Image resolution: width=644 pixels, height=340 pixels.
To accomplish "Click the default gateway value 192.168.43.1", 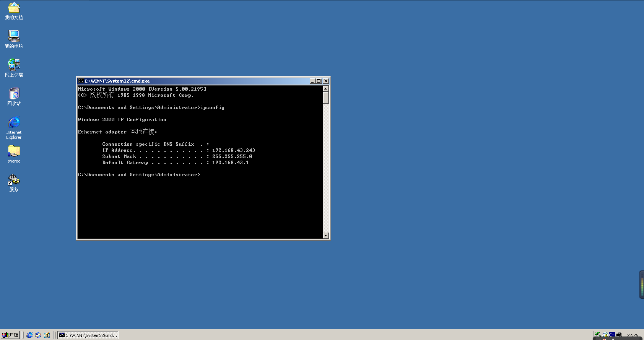I will coord(231,163).
